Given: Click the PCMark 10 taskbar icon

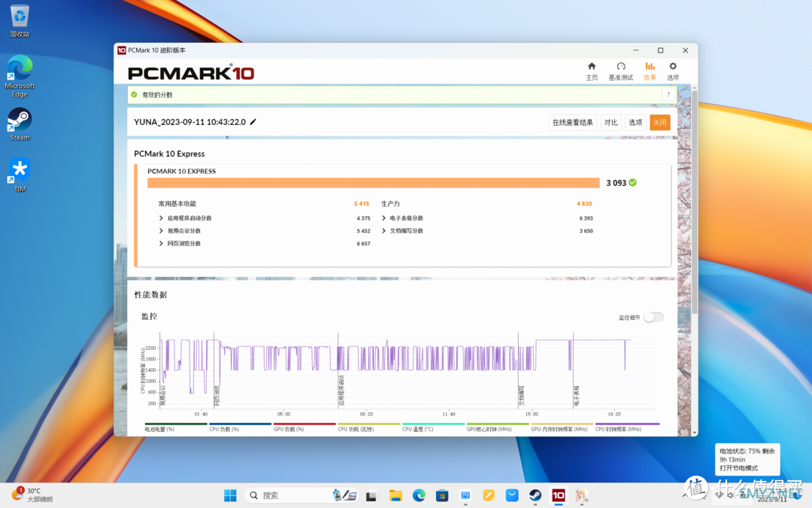Looking at the screenshot, I should point(558,496).
